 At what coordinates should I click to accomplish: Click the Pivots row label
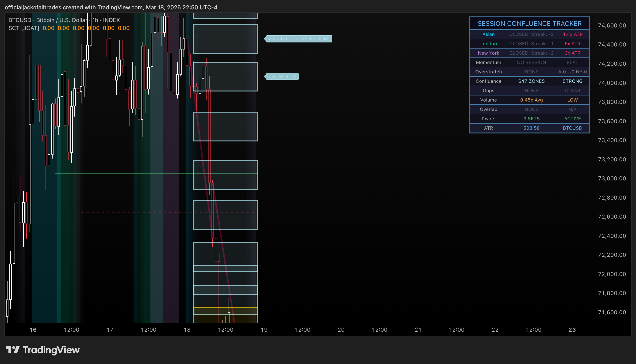488,118
